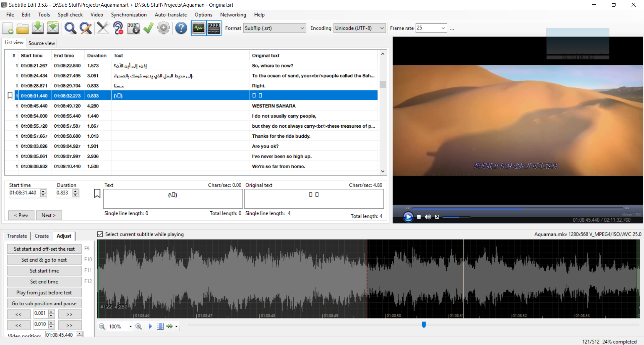Click Set start and off-set the rest
Image resolution: width=644 pixels, height=345 pixels.
pos(44,249)
